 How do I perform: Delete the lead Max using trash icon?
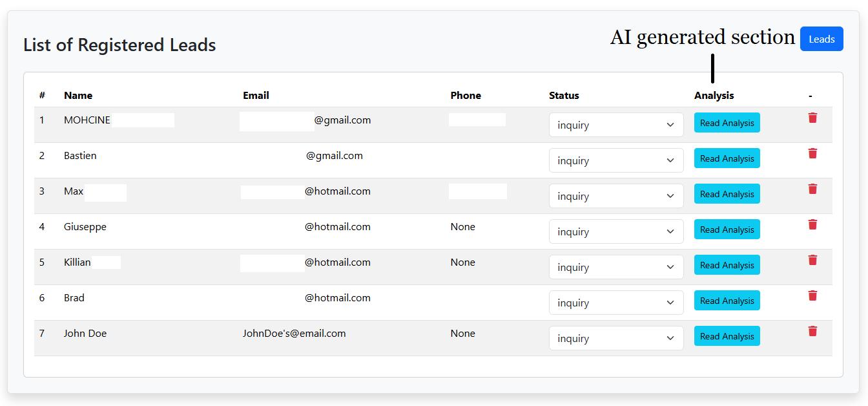(x=812, y=189)
